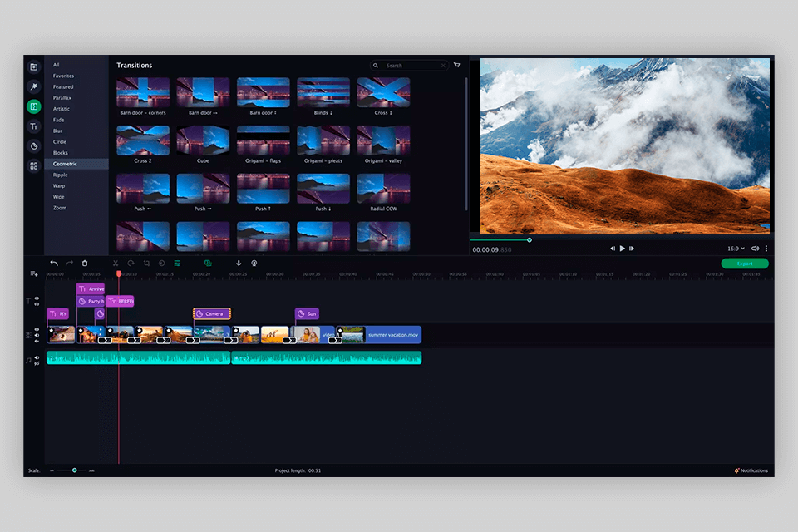
Task: Open the Titles sidebar tab
Action: (x=33, y=126)
